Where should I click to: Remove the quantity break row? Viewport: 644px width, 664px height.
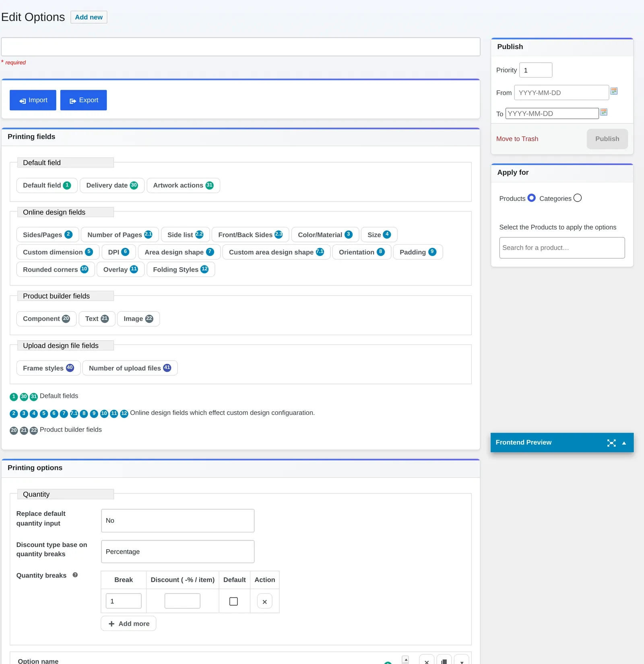point(264,601)
